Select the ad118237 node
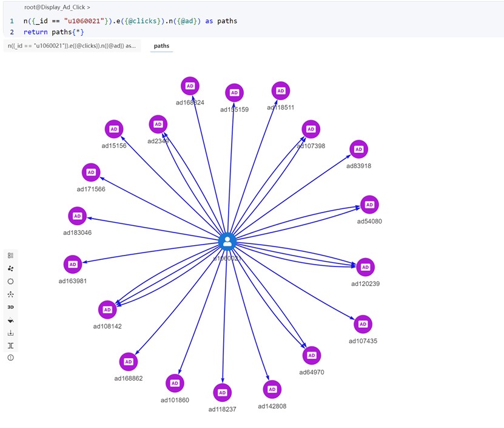The width and height of the screenshot is (504, 428). (x=222, y=393)
